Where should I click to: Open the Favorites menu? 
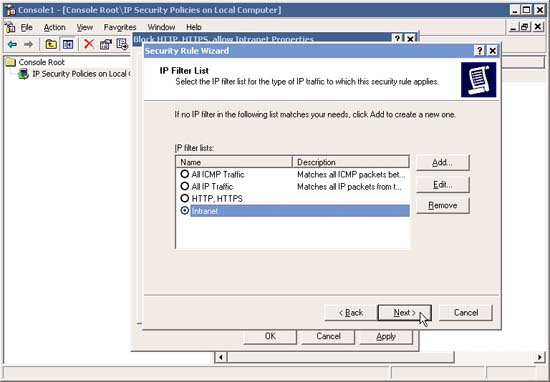(x=120, y=27)
